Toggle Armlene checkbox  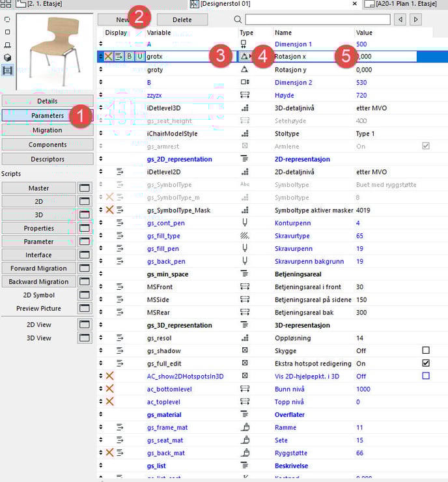pos(426,146)
